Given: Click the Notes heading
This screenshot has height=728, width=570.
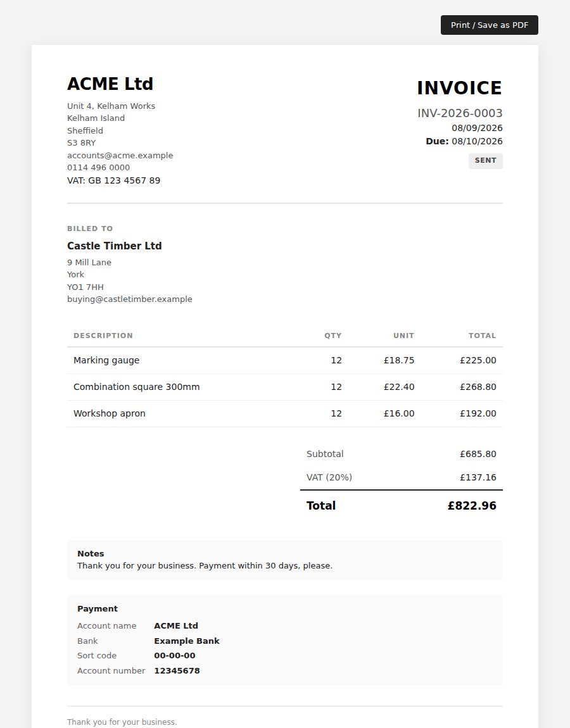Looking at the screenshot, I should pyautogui.click(x=91, y=553).
